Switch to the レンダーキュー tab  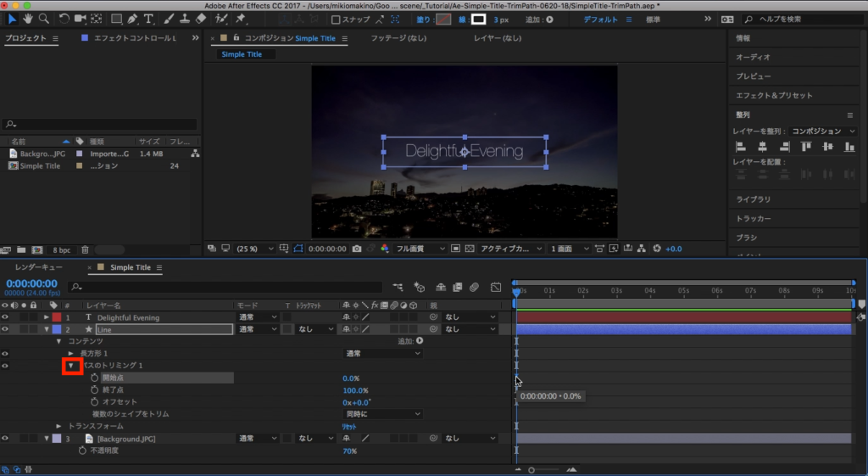click(x=38, y=267)
